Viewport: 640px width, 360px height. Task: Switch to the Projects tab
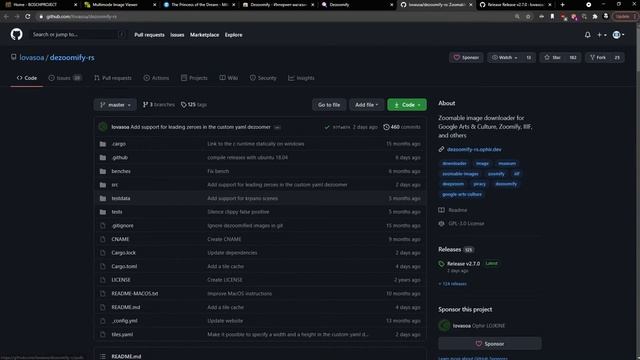(x=194, y=78)
